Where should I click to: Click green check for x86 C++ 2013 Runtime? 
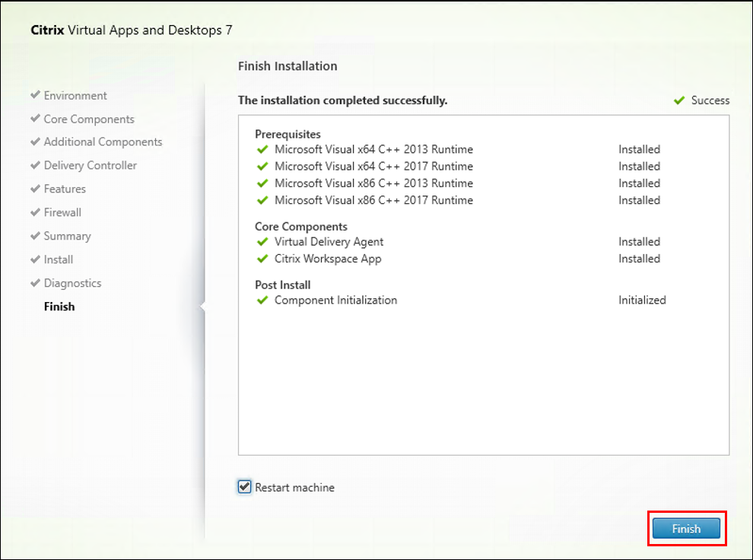click(262, 183)
